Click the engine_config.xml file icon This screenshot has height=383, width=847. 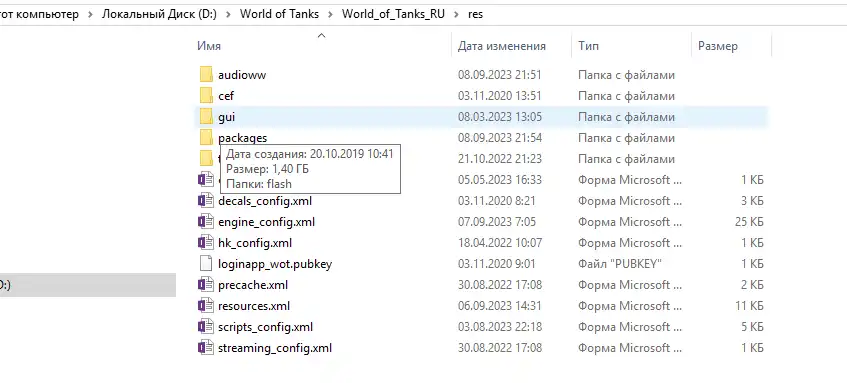[206, 222]
